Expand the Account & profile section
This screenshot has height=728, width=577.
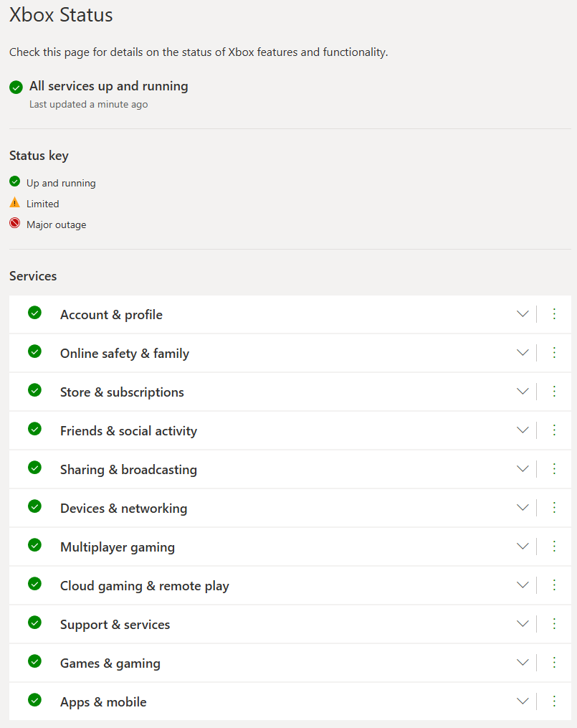click(523, 314)
